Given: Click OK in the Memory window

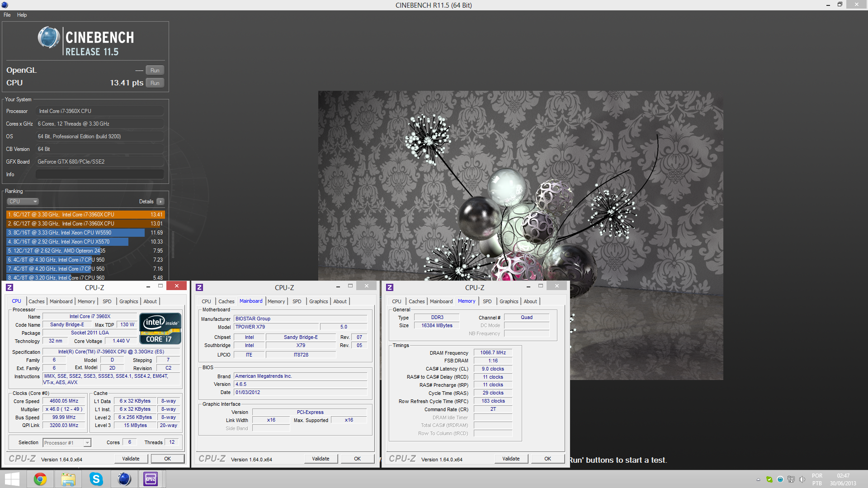Looking at the screenshot, I should point(547,459).
